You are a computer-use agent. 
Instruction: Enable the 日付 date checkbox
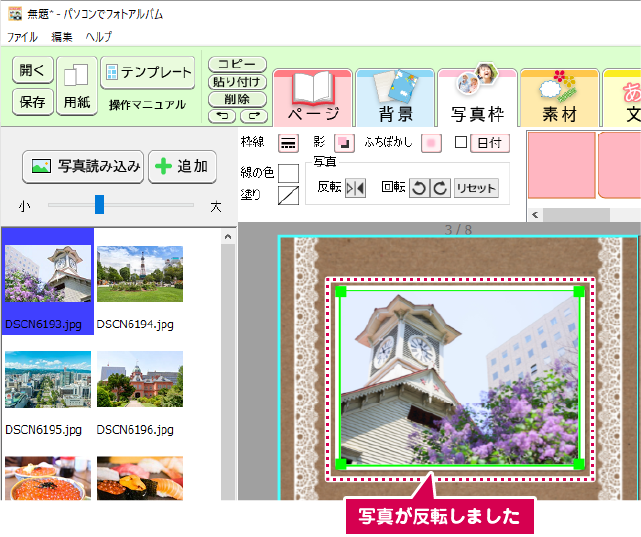(461, 142)
